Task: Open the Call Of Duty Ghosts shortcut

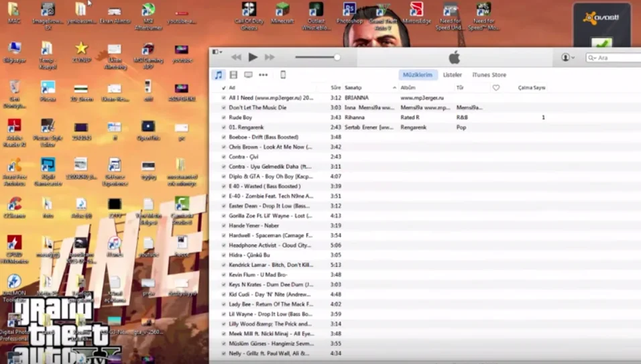Action: [x=249, y=16]
